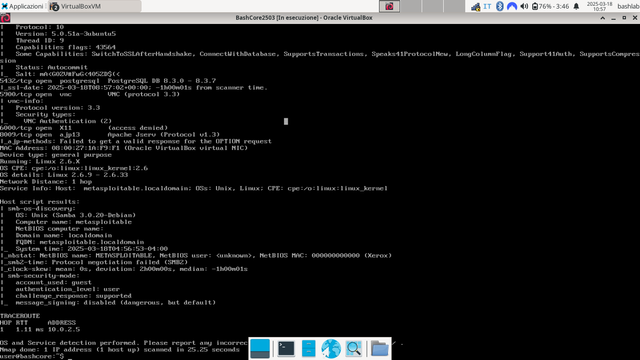
Task: Open the blue VPN tray icon
Action: point(512,7)
